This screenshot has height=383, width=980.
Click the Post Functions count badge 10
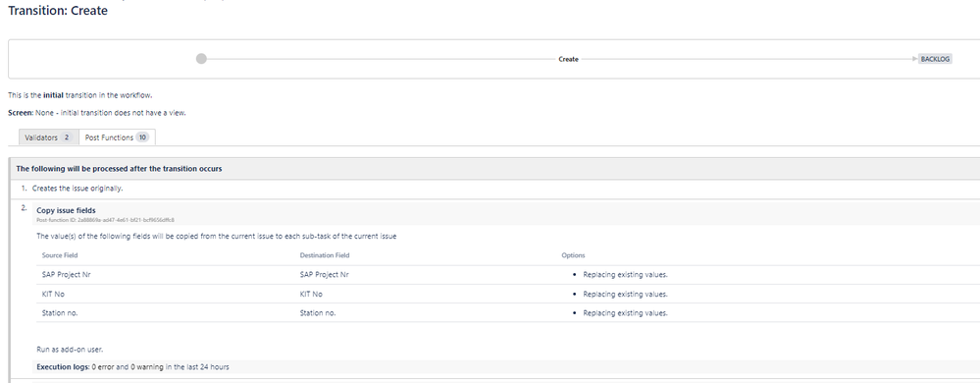click(142, 137)
